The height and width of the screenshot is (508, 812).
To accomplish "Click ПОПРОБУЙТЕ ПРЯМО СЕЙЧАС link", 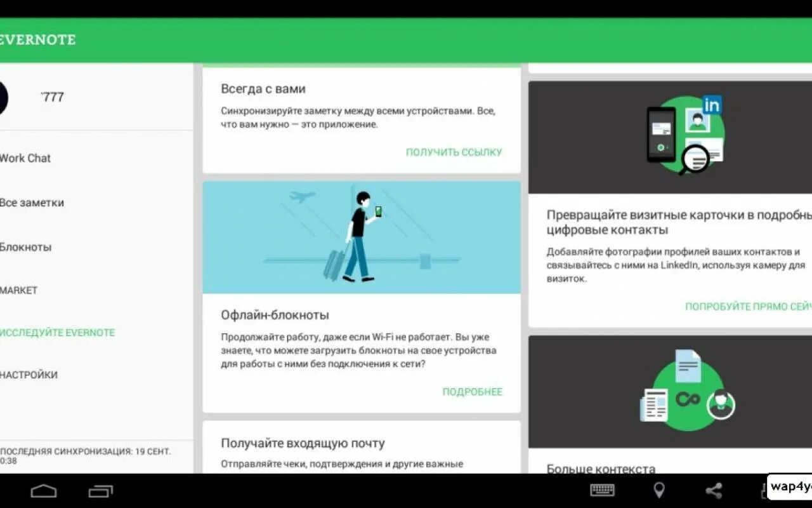I will tap(749, 306).
